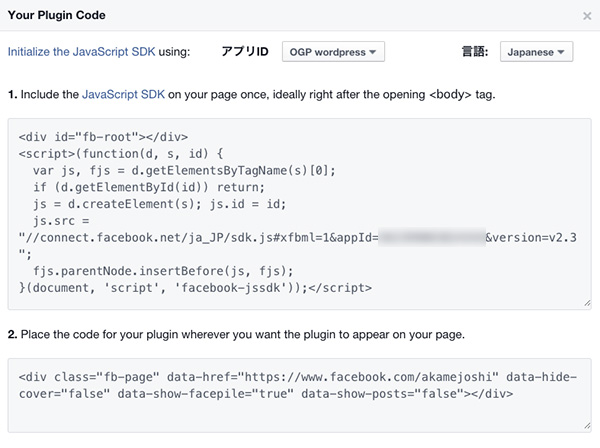Click the 言語 label
The width and height of the screenshot is (600, 448).
(475, 52)
